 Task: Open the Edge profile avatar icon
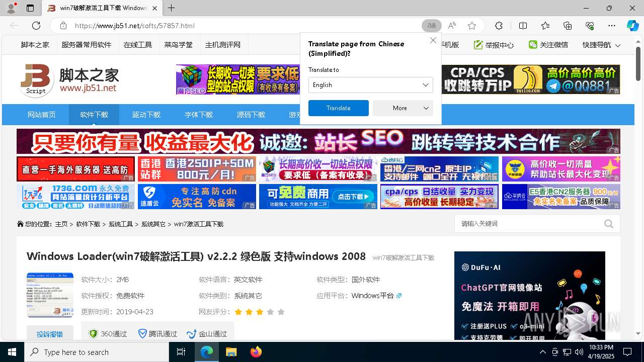coord(11,8)
